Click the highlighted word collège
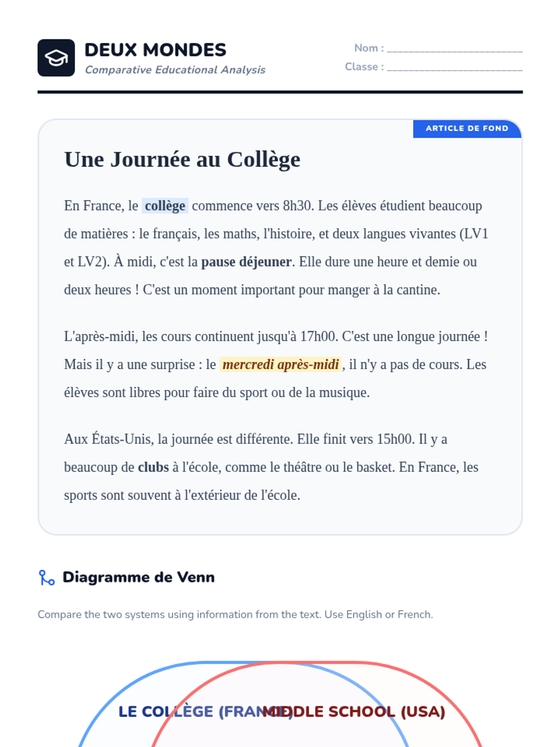 click(x=165, y=206)
